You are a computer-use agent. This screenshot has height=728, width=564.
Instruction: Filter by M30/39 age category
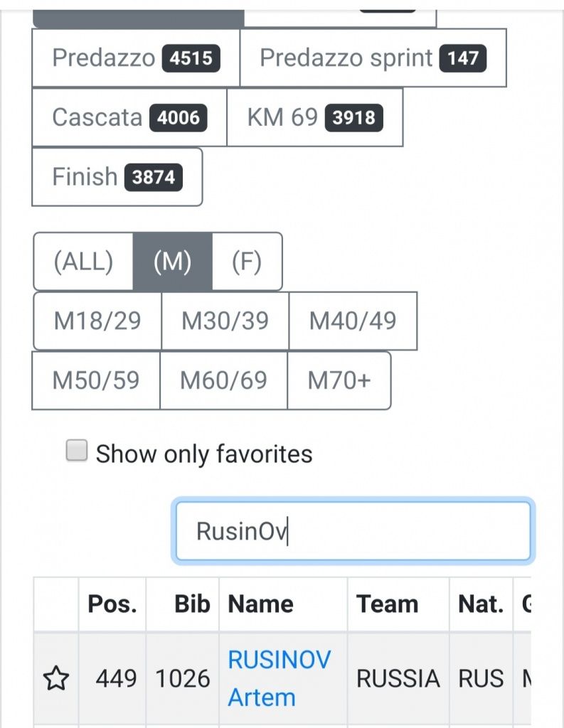point(225,321)
